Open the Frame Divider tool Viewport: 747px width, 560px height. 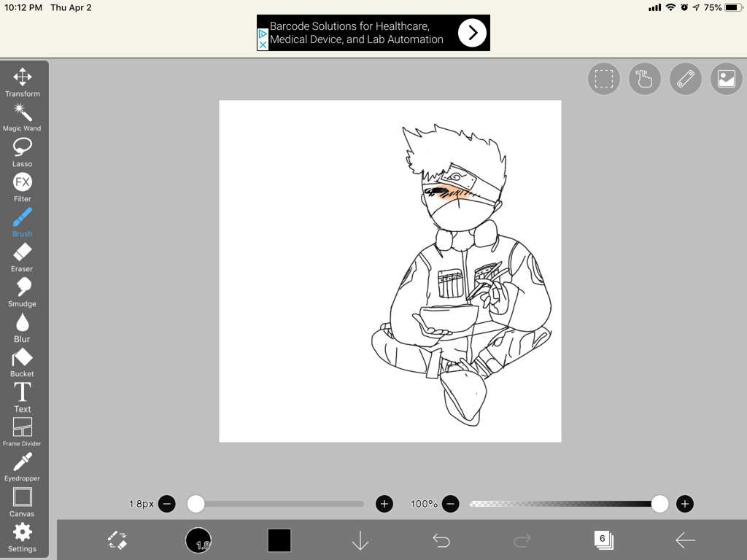click(x=22, y=432)
